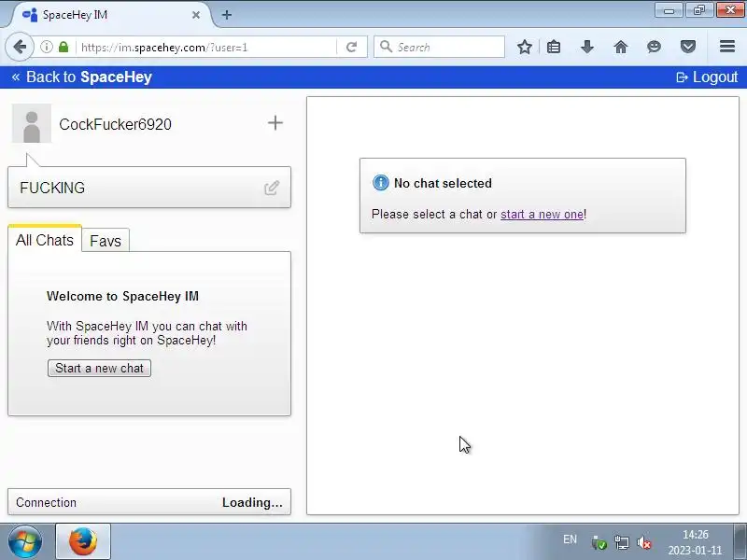Viewport: 747px width, 560px height.
Task: Select the SpaceHey IM browser tab
Action: [x=109, y=15]
